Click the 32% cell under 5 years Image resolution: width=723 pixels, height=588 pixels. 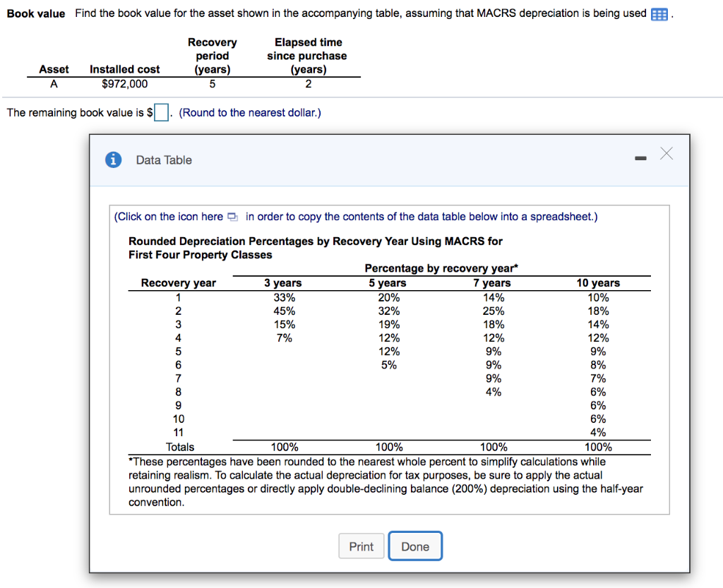(x=389, y=311)
